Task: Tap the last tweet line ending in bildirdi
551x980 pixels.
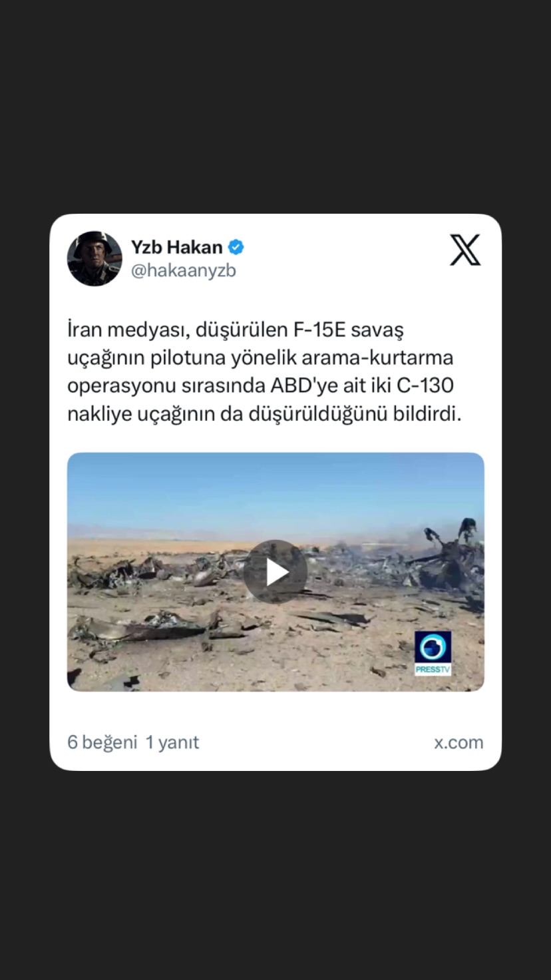Action: (264, 415)
